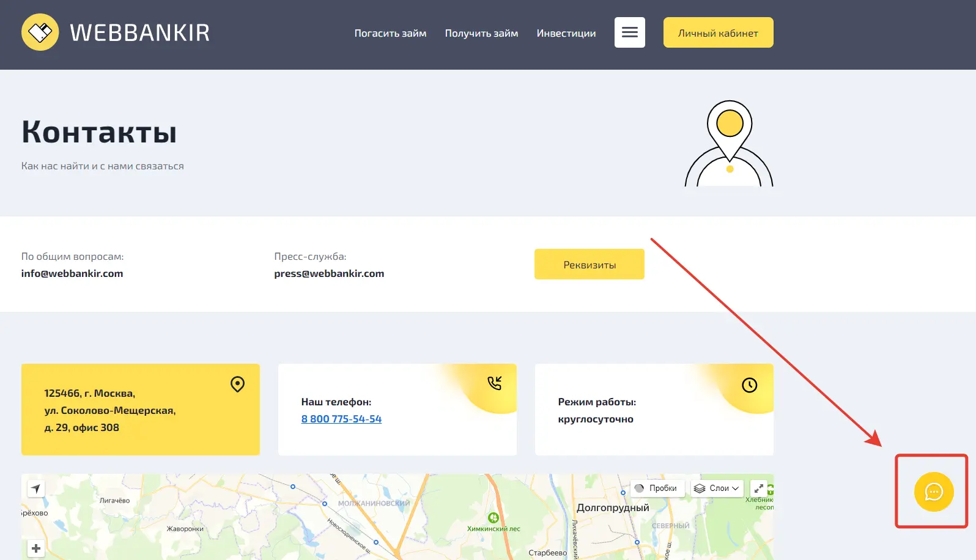Click the Реквизиты button
The width and height of the screenshot is (976, 560).
pyautogui.click(x=590, y=264)
